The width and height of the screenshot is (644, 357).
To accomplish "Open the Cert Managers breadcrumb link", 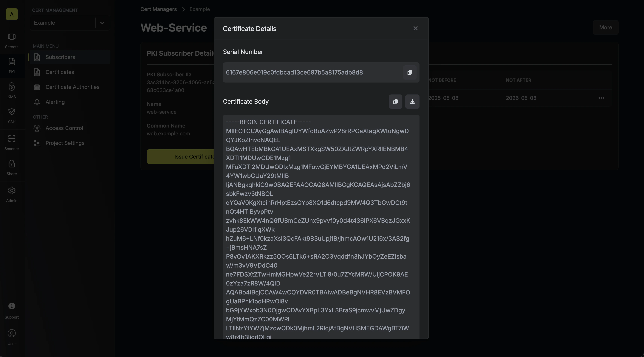I will pyautogui.click(x=159, y=9).
